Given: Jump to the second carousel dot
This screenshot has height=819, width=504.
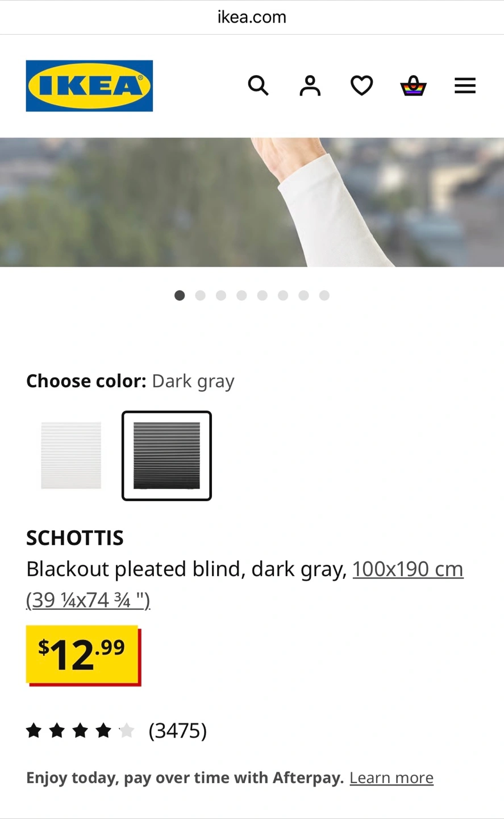Looking at the screenshot, I should click(200, 295).
